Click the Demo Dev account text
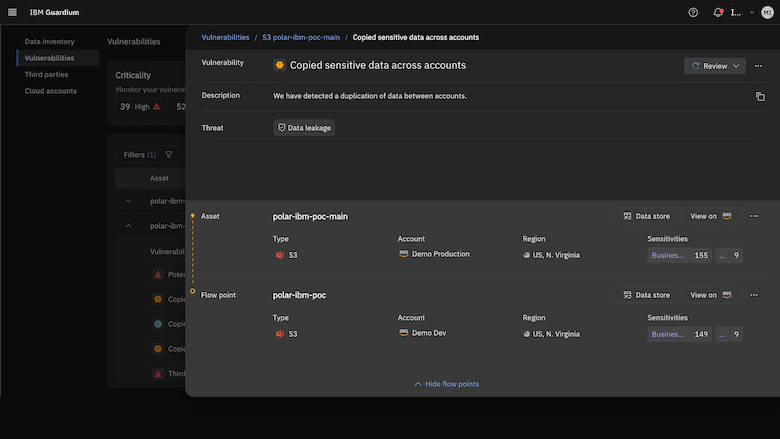The height and width of the screenshot is (439, 780). pos(429,333)
